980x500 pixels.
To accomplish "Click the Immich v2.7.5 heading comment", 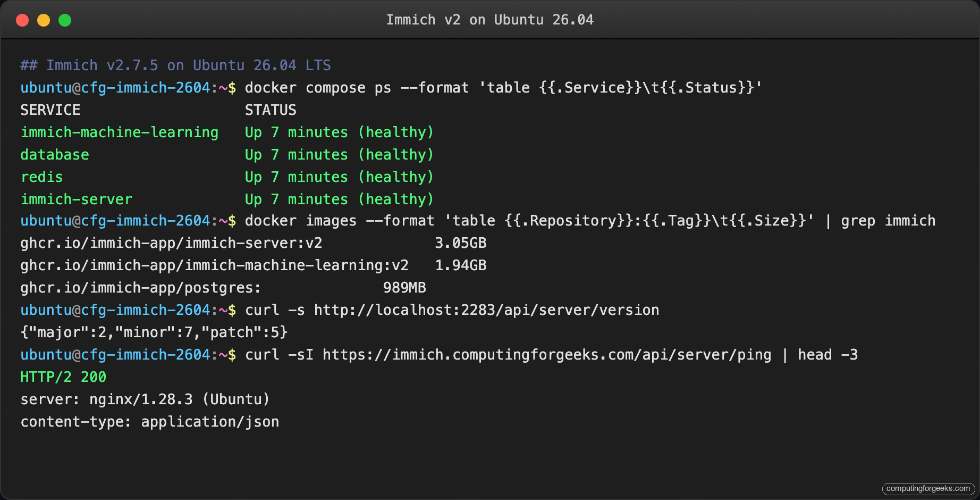I will [x=175, y=64].
